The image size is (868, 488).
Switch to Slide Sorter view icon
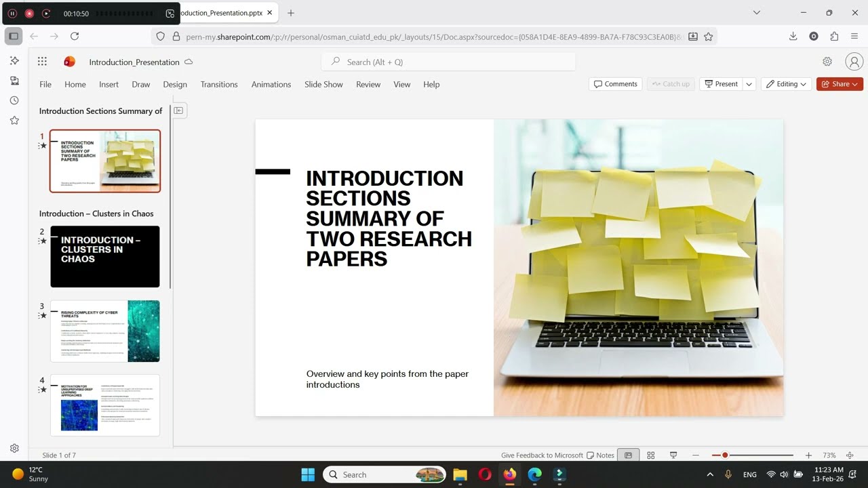pyautogui.click(x=650, y=455)
